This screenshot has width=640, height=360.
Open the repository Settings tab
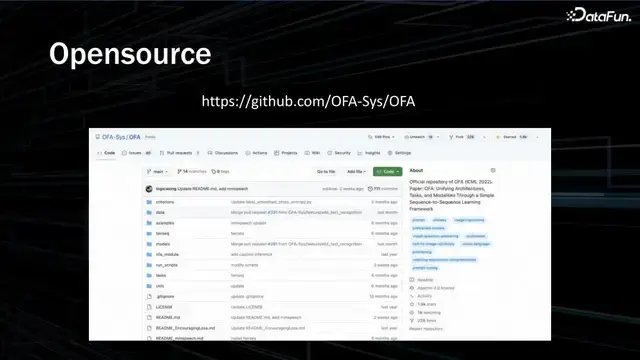[399, 153]
